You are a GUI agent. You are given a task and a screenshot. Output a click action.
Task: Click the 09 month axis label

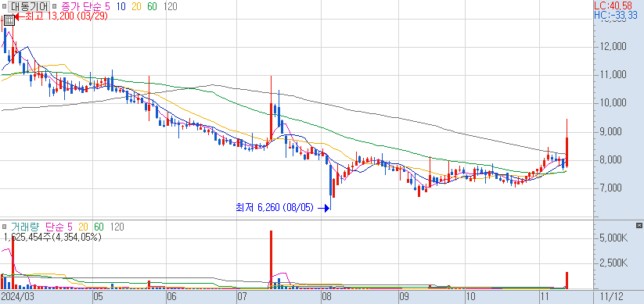404,297
